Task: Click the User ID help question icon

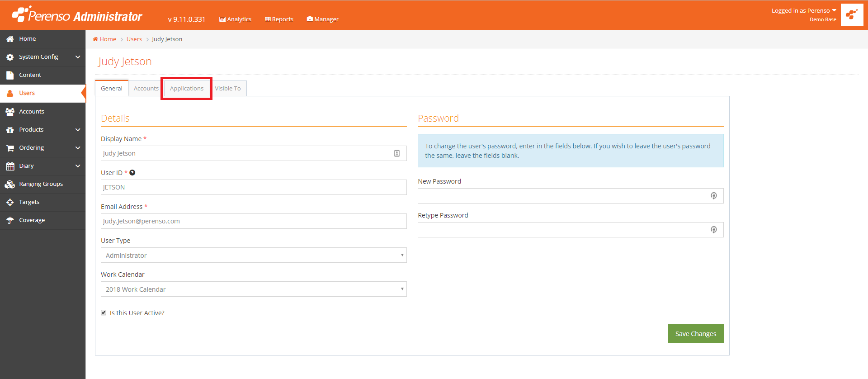Action: (x=132, y=173)
